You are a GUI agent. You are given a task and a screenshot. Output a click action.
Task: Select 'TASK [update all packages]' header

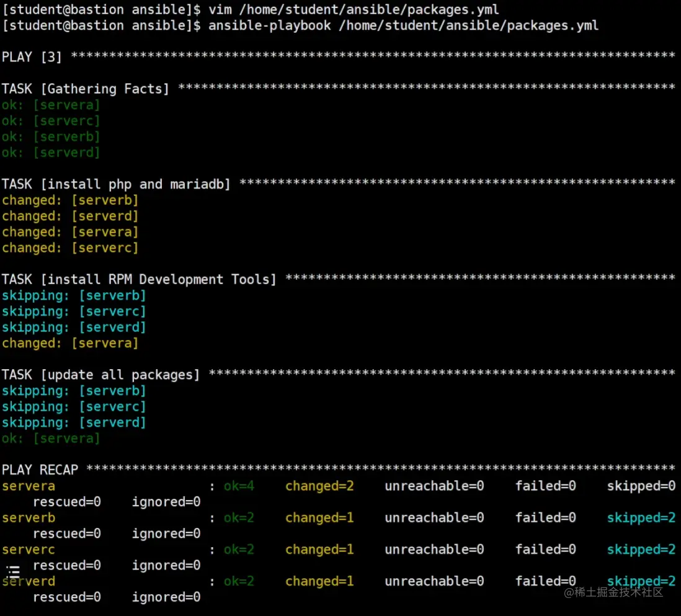coord(100,375)
